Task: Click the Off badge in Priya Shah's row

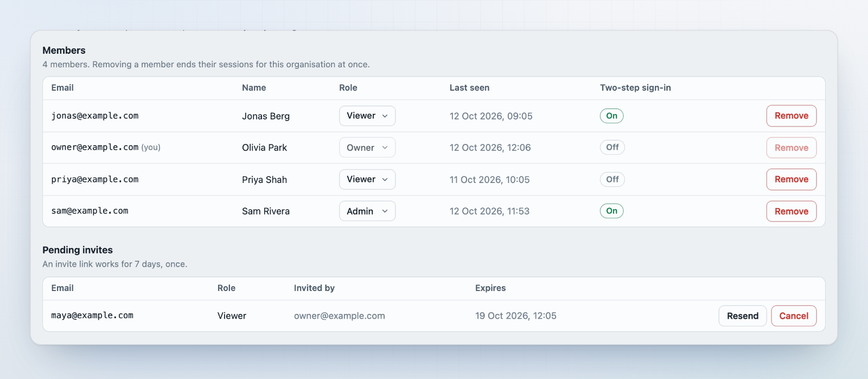Action: pyautogui.click(x=612, y=179)
